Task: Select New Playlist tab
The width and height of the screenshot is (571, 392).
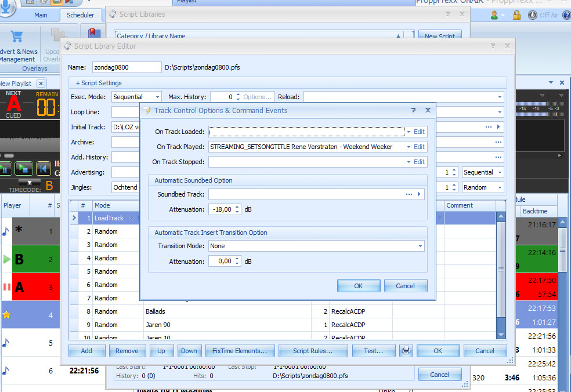Action: tap(16, 84)
